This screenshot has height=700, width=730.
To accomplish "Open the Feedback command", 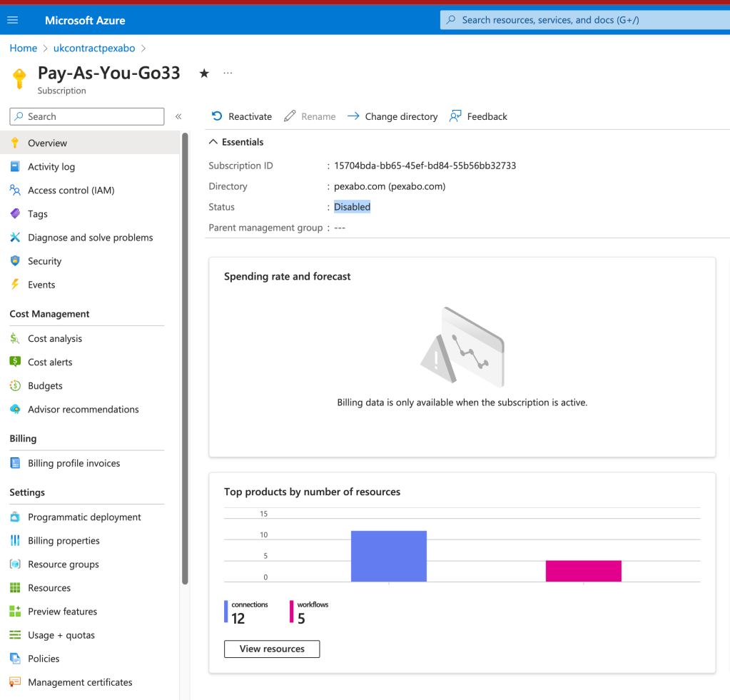I will [478, 116].
